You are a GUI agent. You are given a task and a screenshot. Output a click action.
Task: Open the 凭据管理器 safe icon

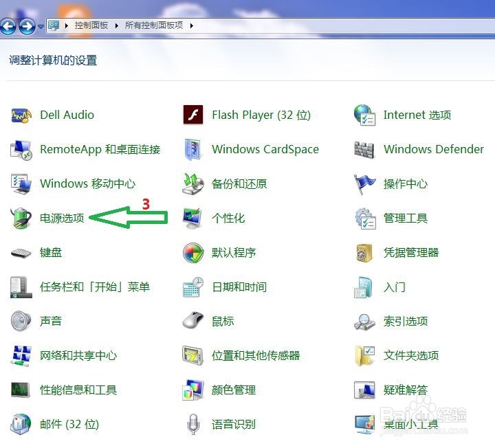[x=364, y=253]
